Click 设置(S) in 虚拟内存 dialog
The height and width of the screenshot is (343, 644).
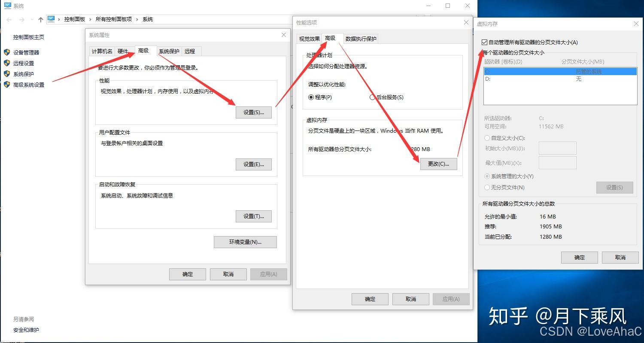(614, 188)
